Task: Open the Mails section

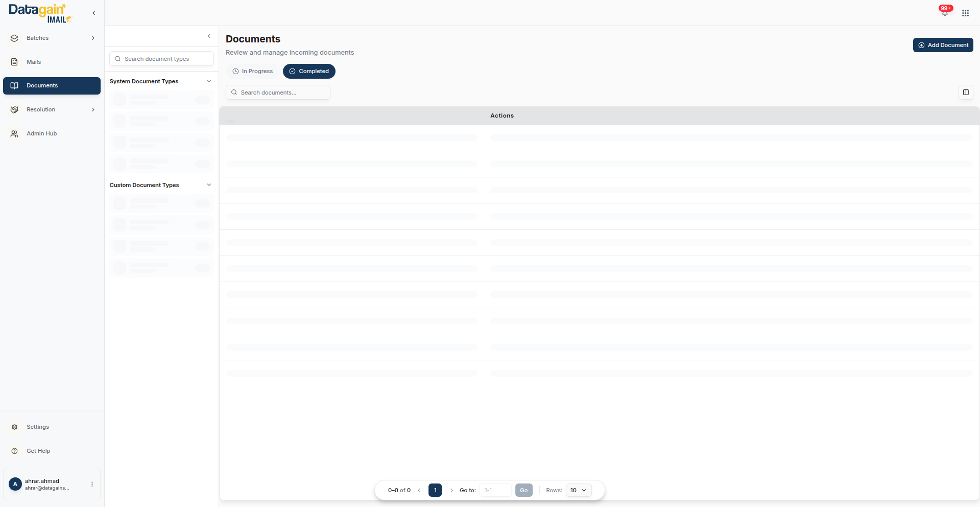Action: (x=34, y=62)
